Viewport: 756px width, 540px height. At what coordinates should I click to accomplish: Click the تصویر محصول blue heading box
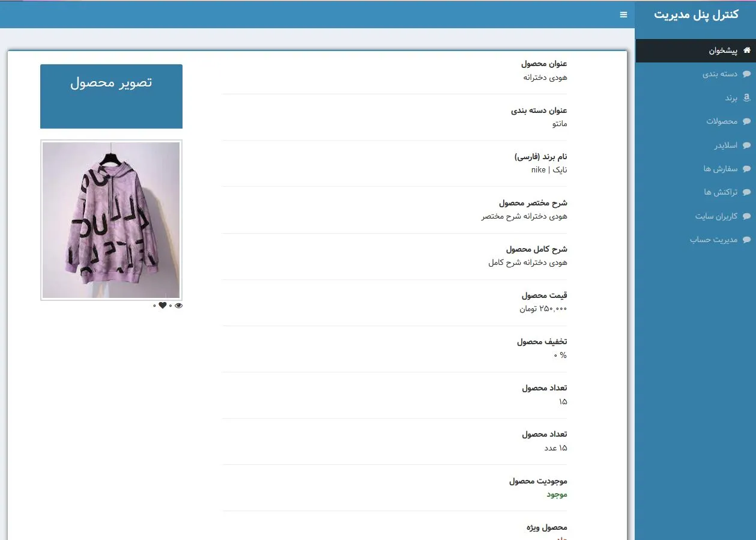111,96
